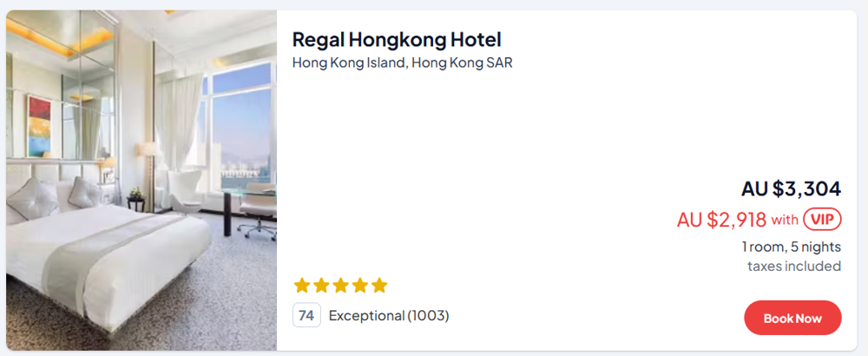Click the AU $3,304 standard price
Viewport: 868px width, 356px height.
pos(791,188)
